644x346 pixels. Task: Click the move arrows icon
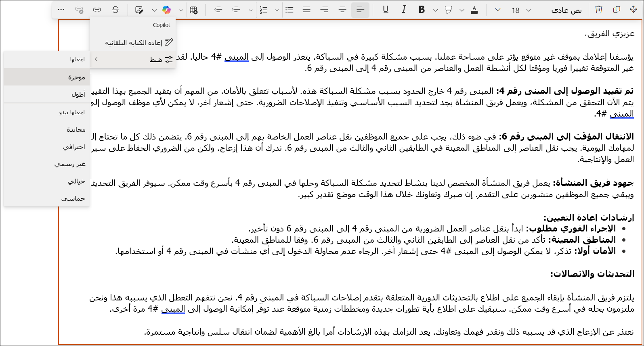pos(634,10)
